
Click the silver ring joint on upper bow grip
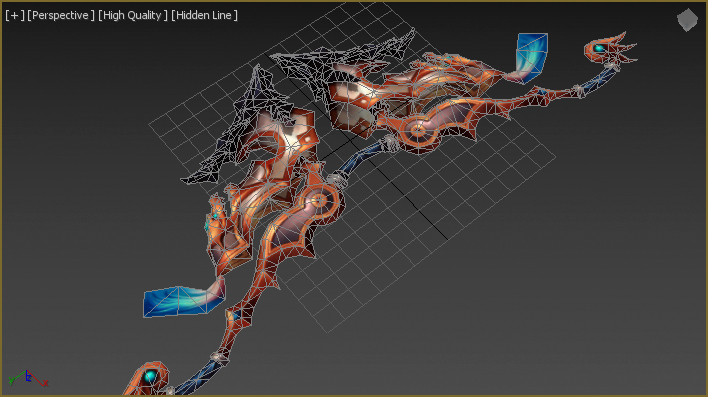coord(389,144)
